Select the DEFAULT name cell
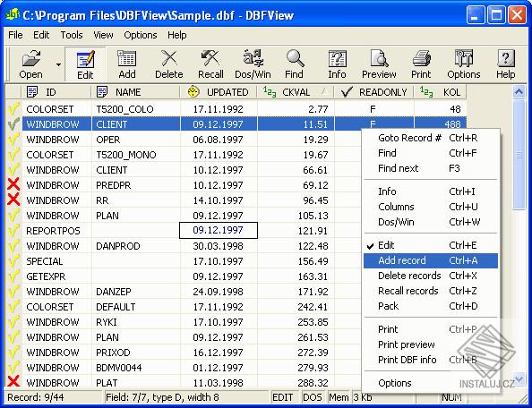Viewport: 532px width, 408px height. (136, 307)
